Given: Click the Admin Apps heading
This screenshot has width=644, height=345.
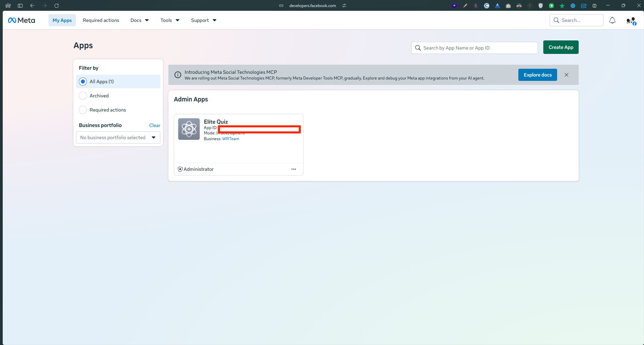Looking at the screenshot, I should point(191,99).
